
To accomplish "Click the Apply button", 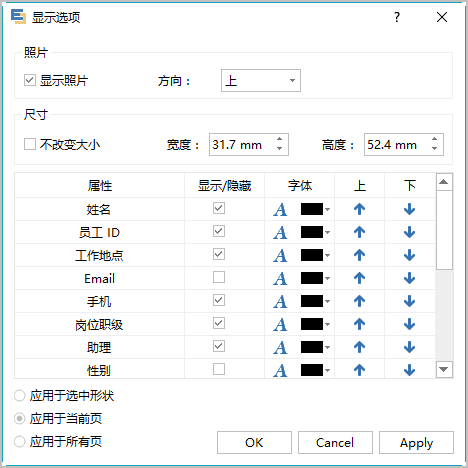I will tap(416, 443).
